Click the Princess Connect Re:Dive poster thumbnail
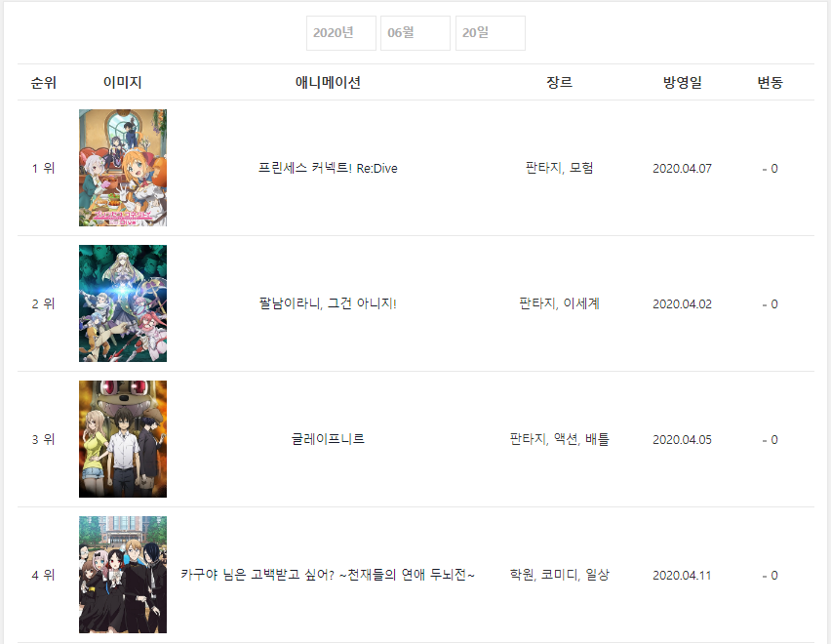Image resolution: width=831 pixels, height=644 pixels. [x=123, y=168]
